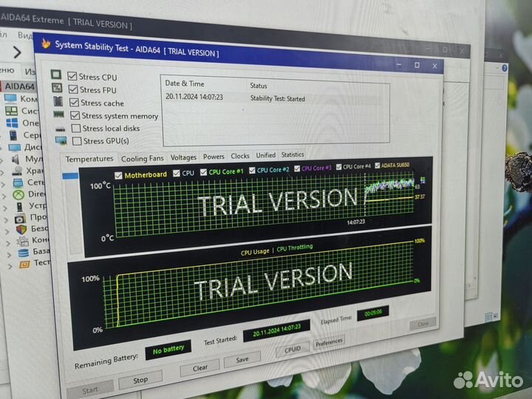Screen dimensions: 532x399
Task: Click the AIDA64 flame icon in dialog title
Action: (46, 44)
